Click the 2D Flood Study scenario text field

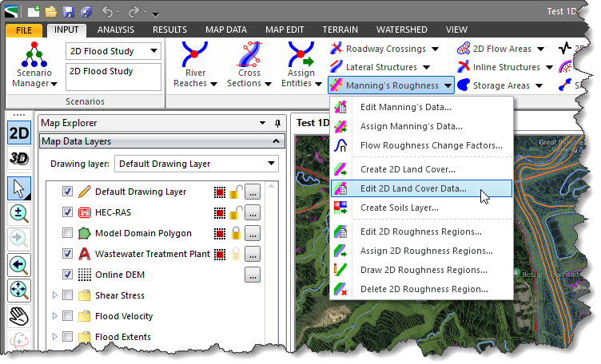tap(113, 77)
